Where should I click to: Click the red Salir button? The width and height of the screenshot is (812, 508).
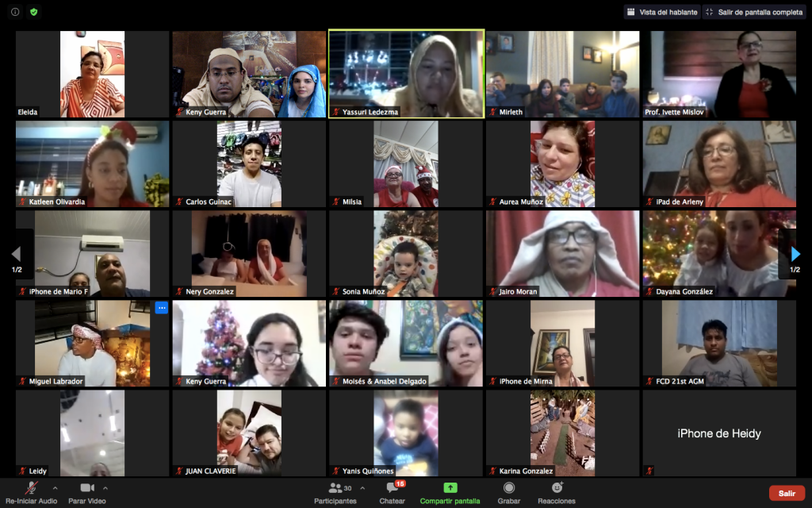[x=786, y=493]
